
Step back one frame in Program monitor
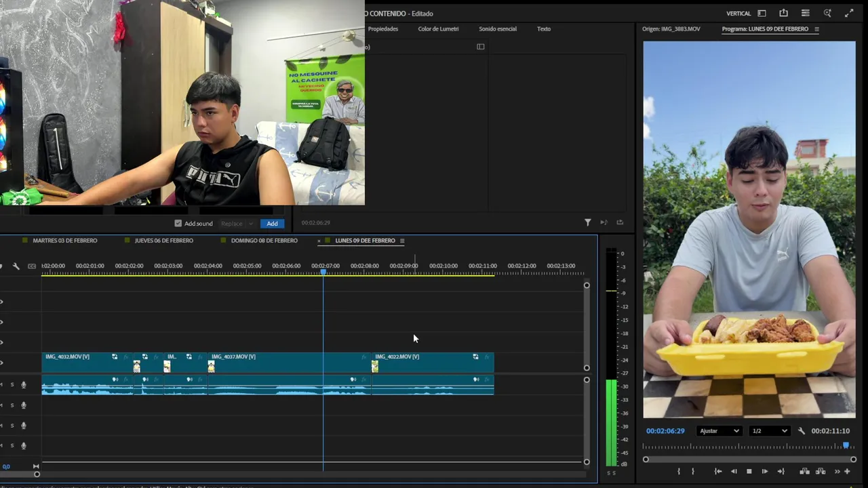734,472
